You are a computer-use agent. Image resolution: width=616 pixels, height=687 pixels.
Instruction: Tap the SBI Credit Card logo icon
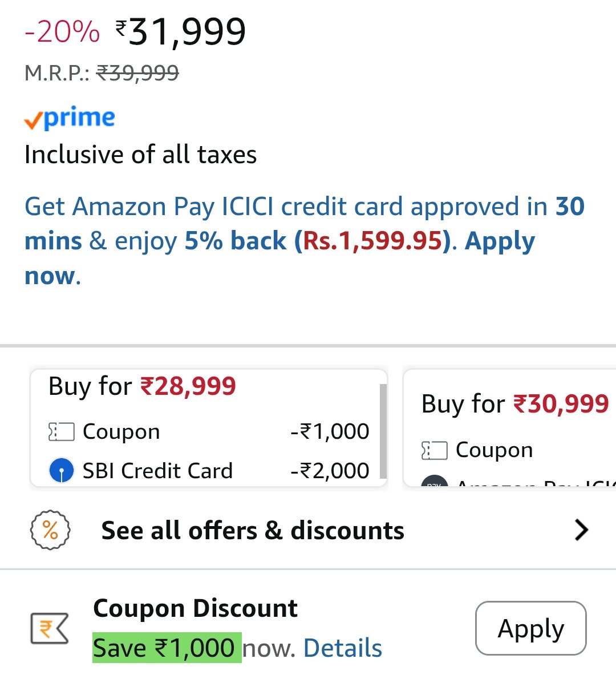62,471
